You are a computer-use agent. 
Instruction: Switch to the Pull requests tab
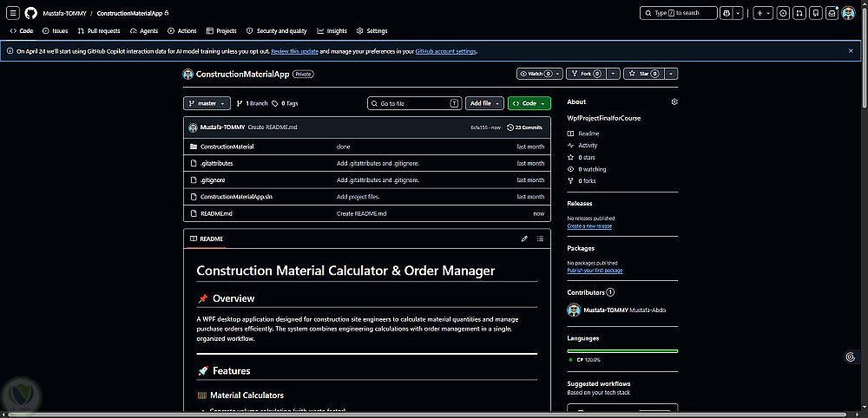coord(99,31)
